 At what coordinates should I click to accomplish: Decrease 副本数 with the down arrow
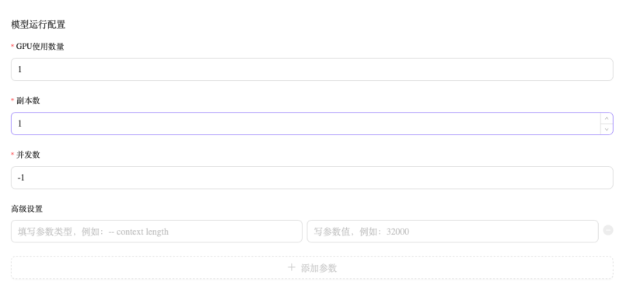pos(607,129)
